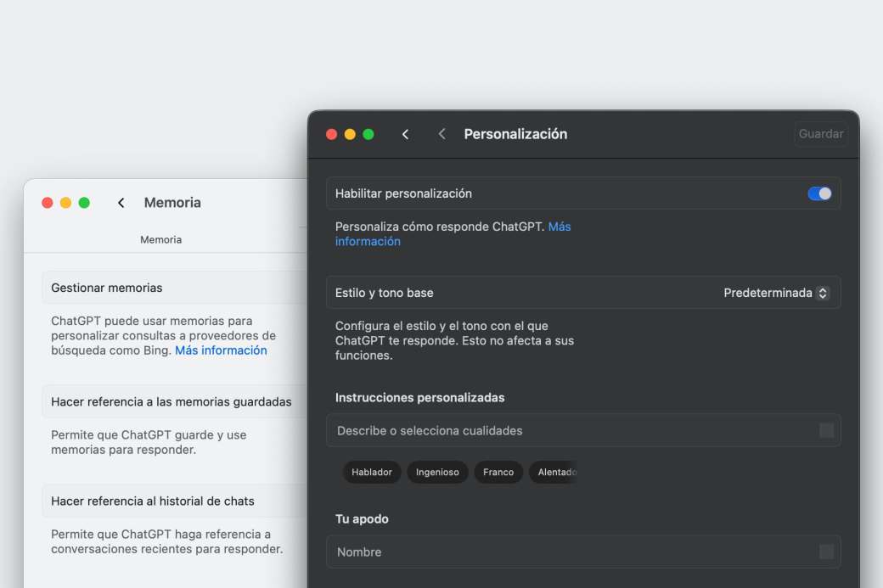Select the Ingenioso quality chip

(437, 472)
